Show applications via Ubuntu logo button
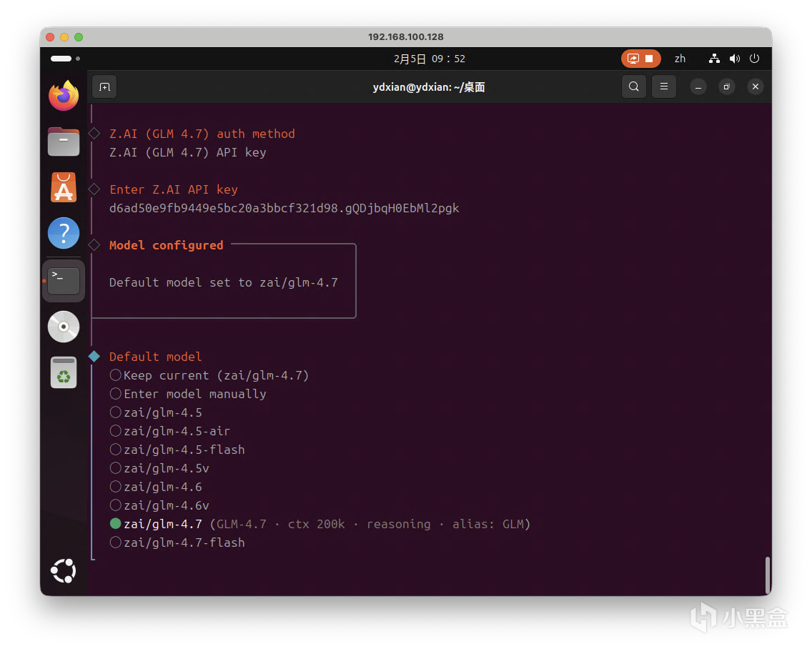 click(64, 571)
